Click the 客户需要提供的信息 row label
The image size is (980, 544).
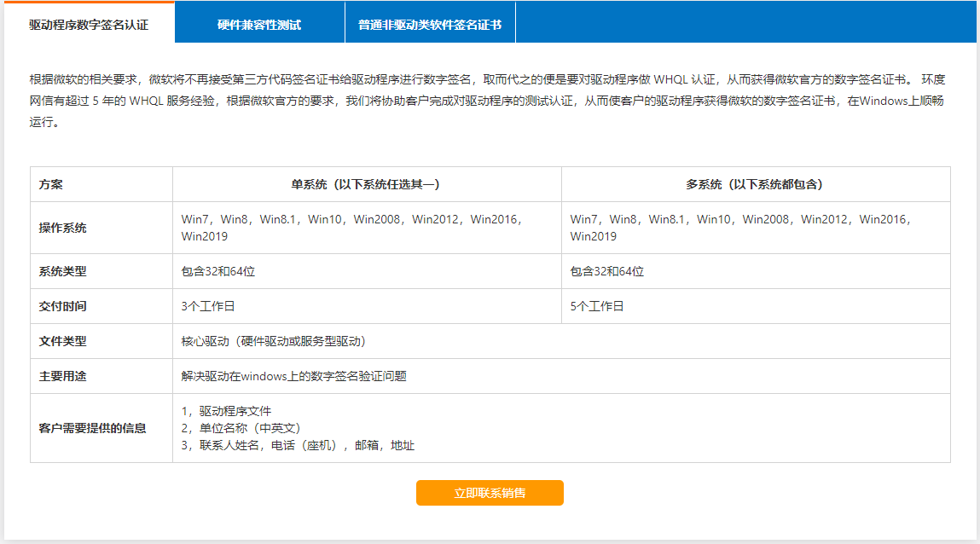point(92,428)
